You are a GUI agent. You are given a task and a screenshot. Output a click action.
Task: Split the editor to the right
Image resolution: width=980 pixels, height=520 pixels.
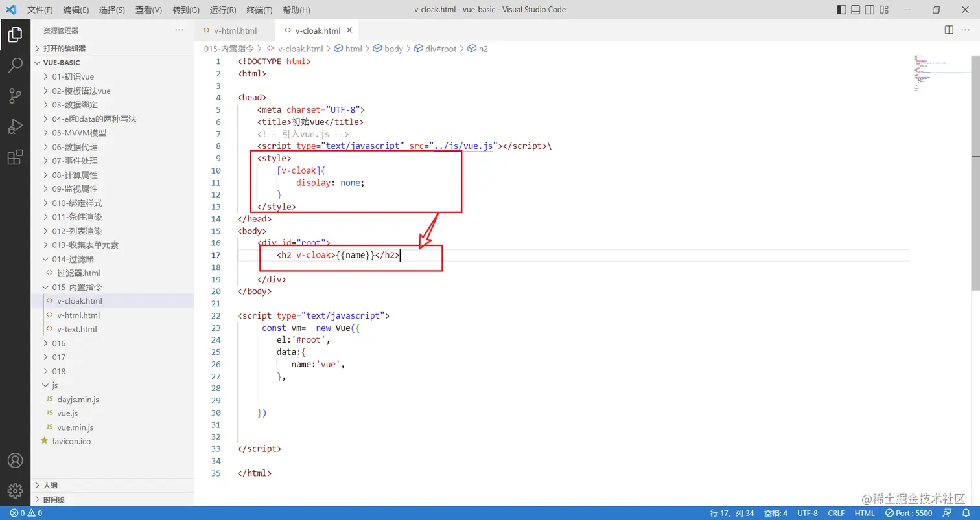click(949, 30)
